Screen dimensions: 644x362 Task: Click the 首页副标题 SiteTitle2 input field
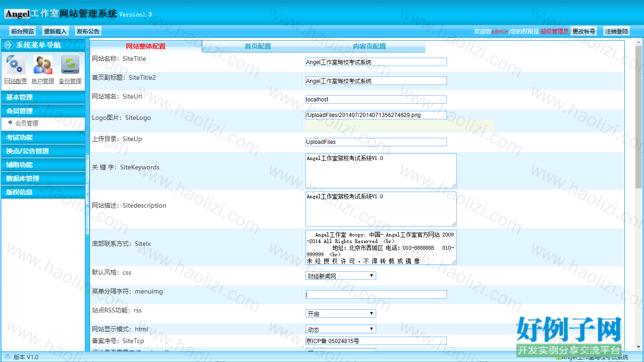[376, 81]
